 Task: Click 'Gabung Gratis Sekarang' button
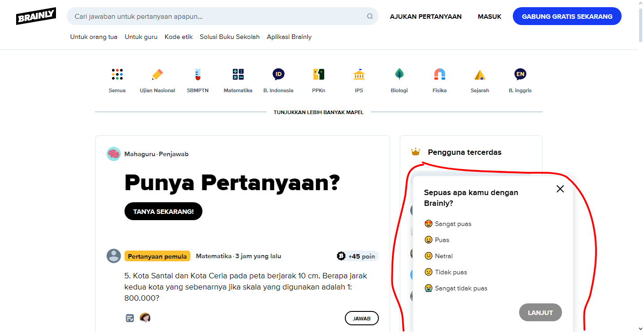[567, 17]
